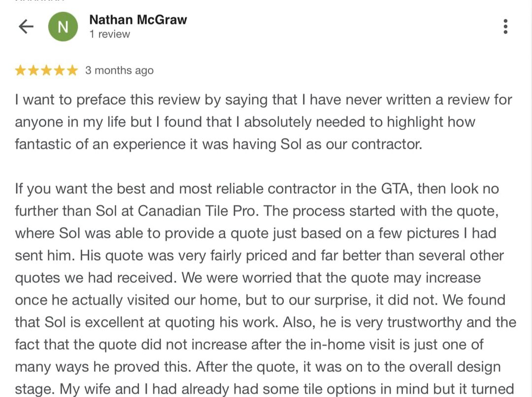This screenshot has width=532, height=397.
Task: Click the word 'GTA' in the review
Action: 395,189
